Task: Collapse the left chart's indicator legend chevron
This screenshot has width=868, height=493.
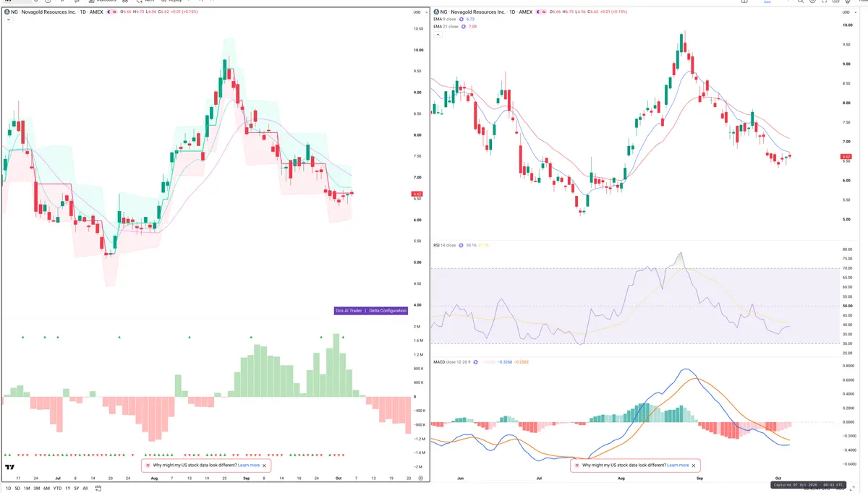Action: point(9,20)
